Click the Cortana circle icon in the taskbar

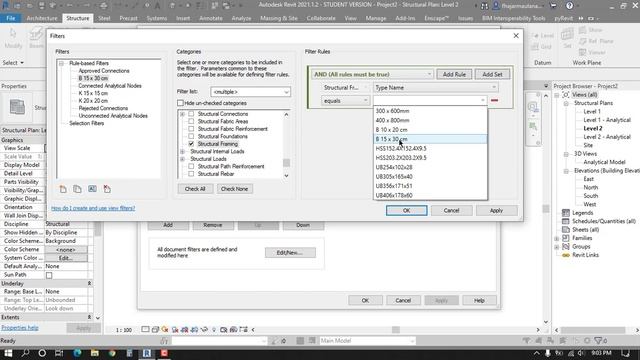coord(42,353)
